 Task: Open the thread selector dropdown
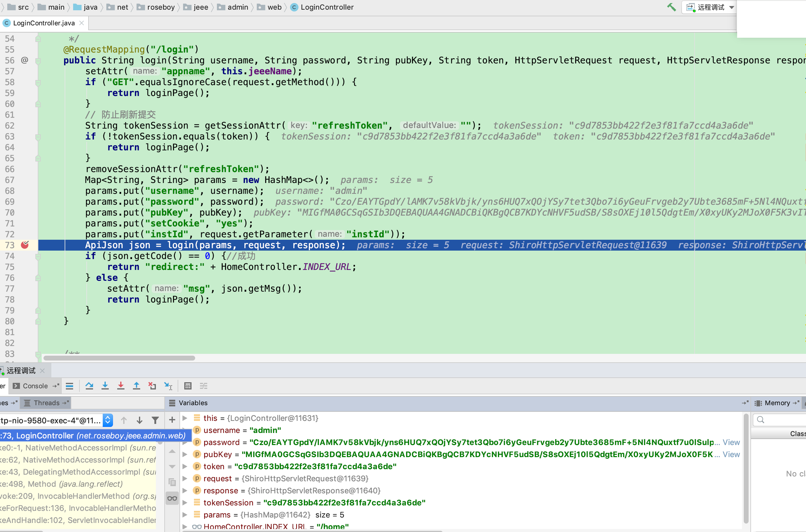[108, 420]
